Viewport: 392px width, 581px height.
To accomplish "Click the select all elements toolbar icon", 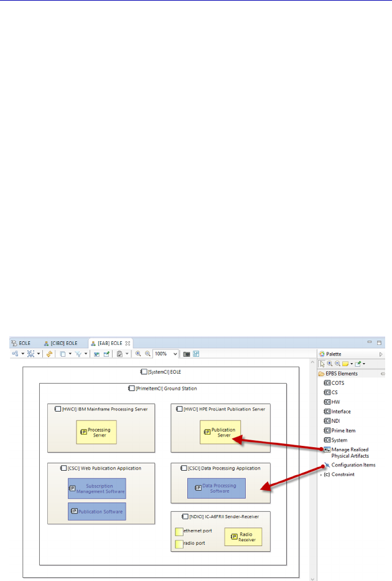I will click(30, 354).
